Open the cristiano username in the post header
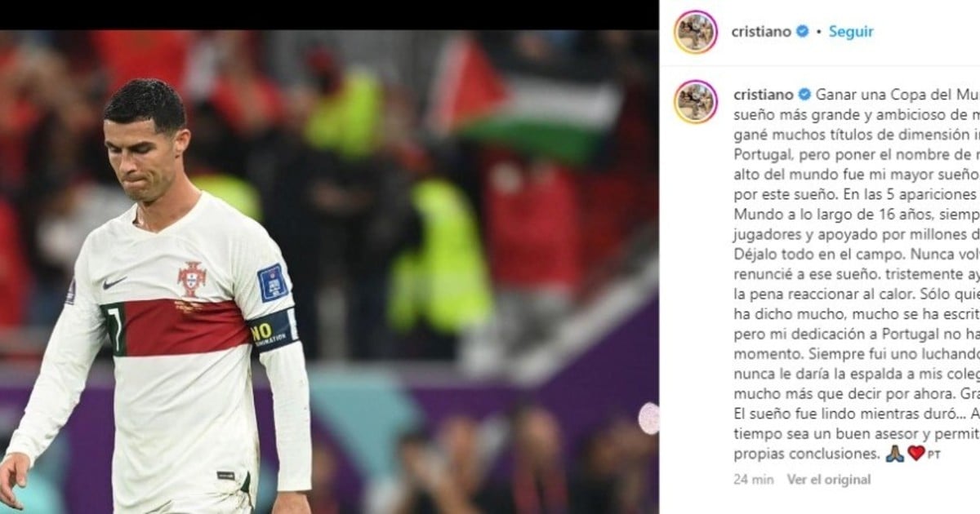 tap(761, 32)
